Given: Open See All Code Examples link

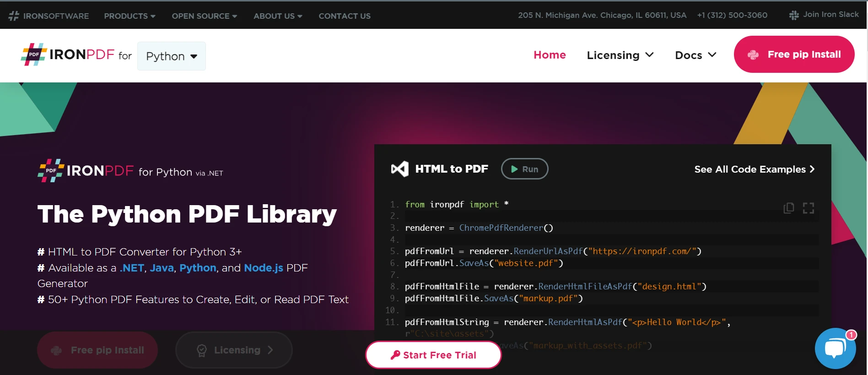Looking at the screenshot, I should pos(755,169).
